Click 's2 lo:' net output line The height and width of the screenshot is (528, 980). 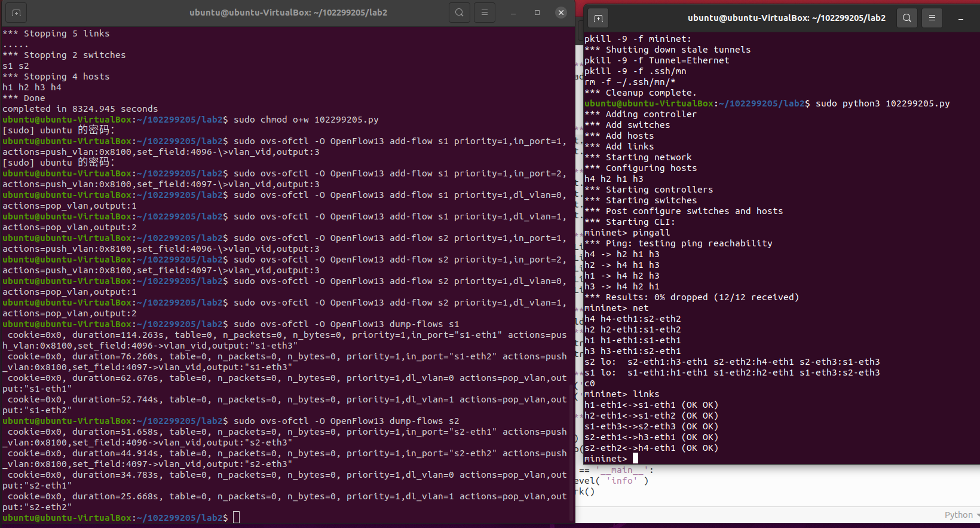point(732,362)
